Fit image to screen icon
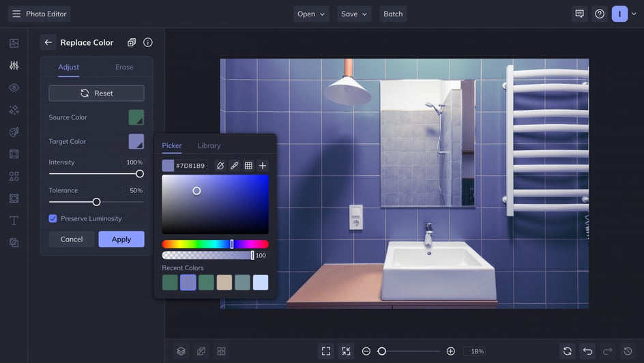Image resolution: width=644 pixels, height=363 pixels. point(326,351)
